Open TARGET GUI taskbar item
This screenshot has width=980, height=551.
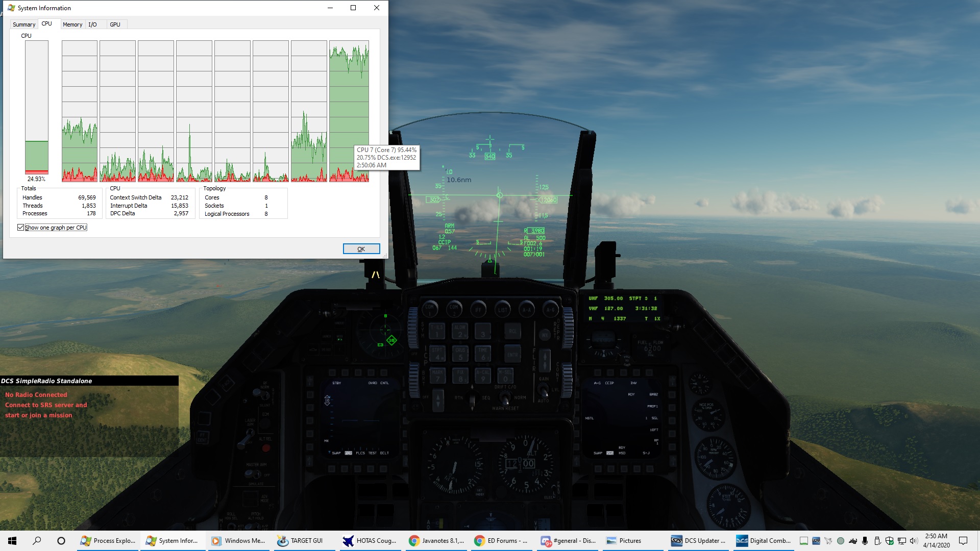click(x=305, y=541)
